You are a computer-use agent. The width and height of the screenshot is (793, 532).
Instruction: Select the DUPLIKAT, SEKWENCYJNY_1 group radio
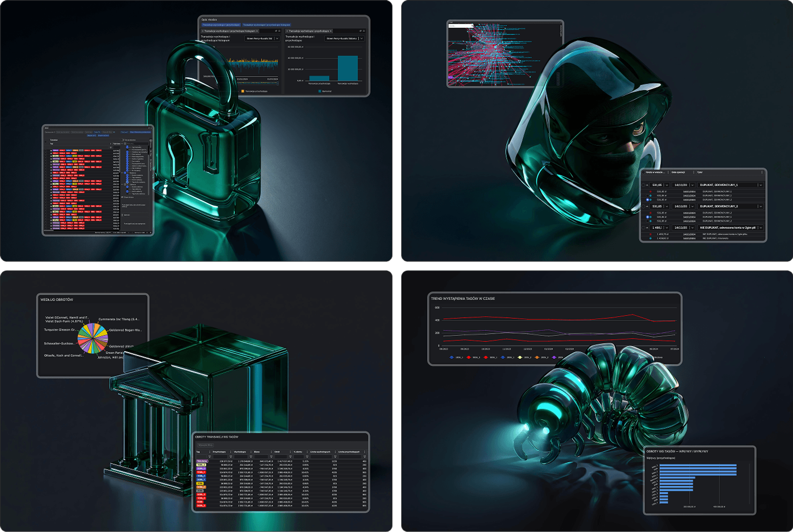tap(644, 185)
